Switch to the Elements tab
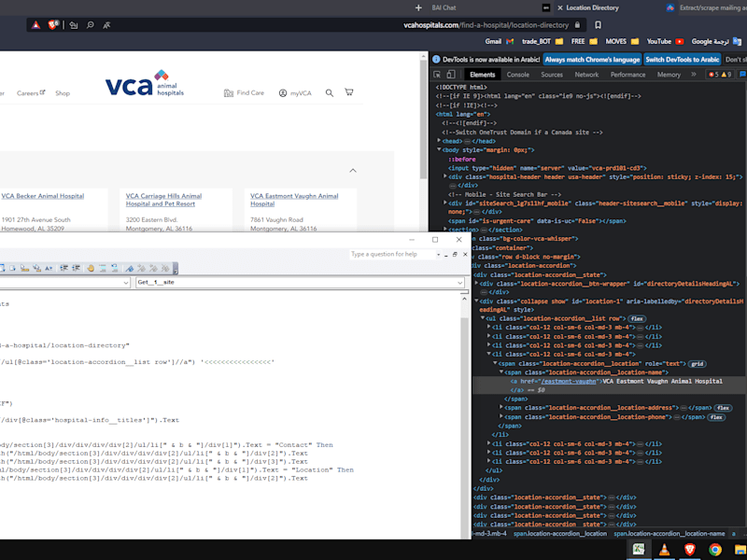 point(482,75)
